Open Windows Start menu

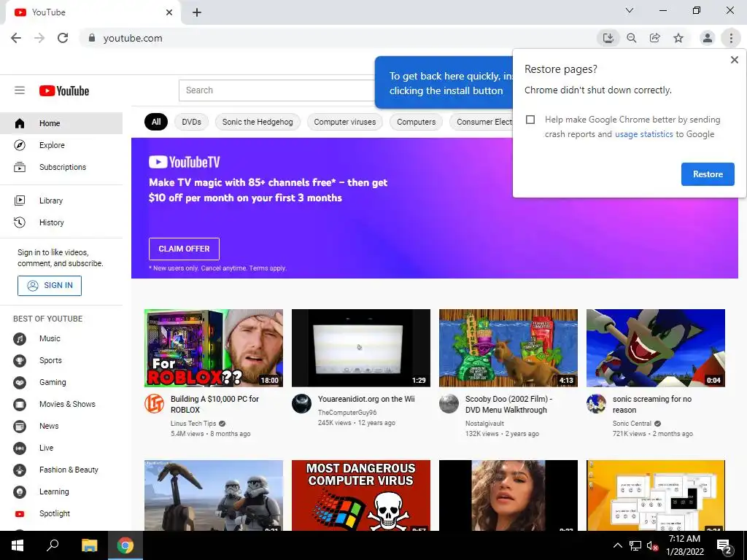point(18,545)
